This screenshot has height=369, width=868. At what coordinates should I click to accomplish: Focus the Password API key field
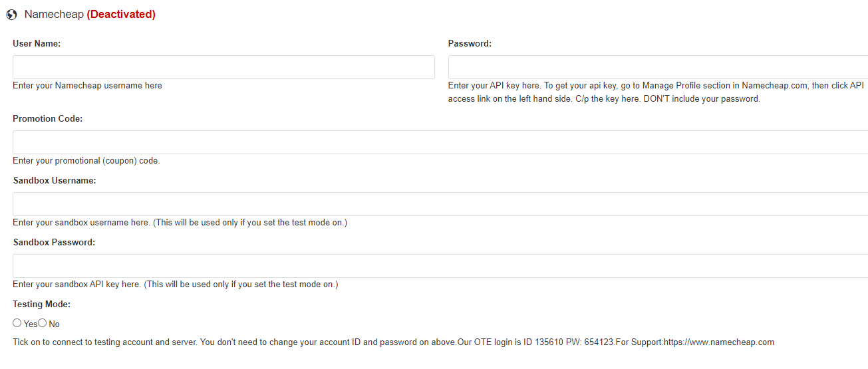[658, 67]
